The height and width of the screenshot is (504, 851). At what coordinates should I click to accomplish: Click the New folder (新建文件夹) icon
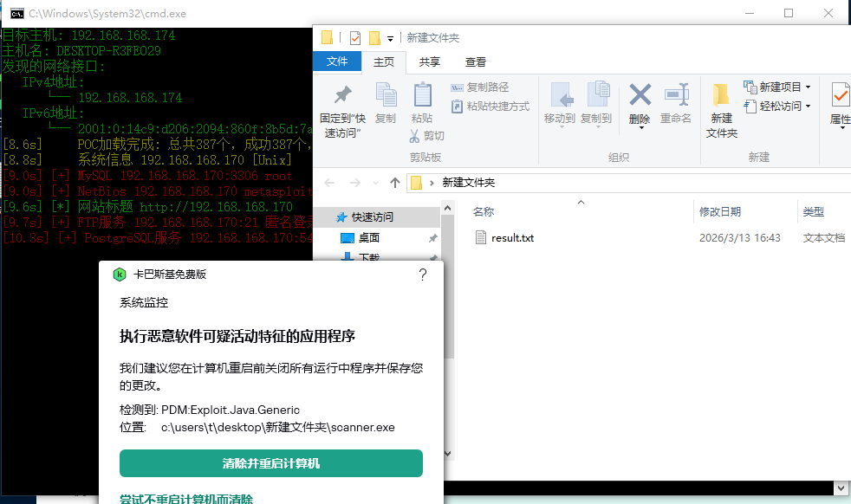pyautogui.click(x=721, y=95)
